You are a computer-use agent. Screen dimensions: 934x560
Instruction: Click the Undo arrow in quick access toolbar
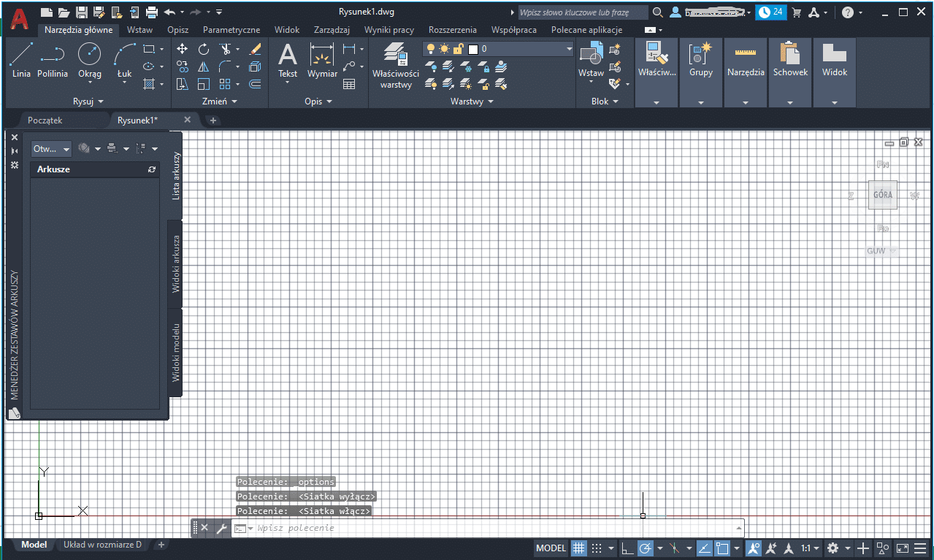point(169,12)
